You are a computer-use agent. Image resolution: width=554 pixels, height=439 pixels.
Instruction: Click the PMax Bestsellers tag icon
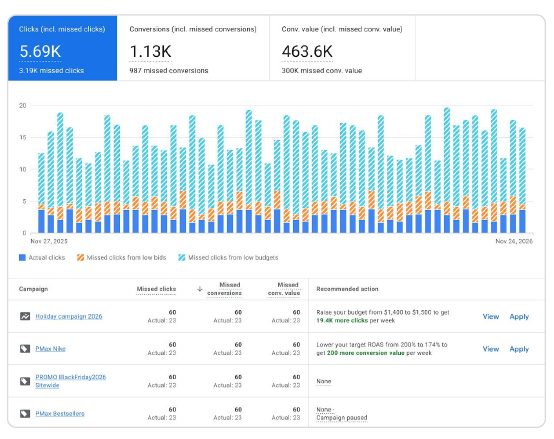point(25,414)
